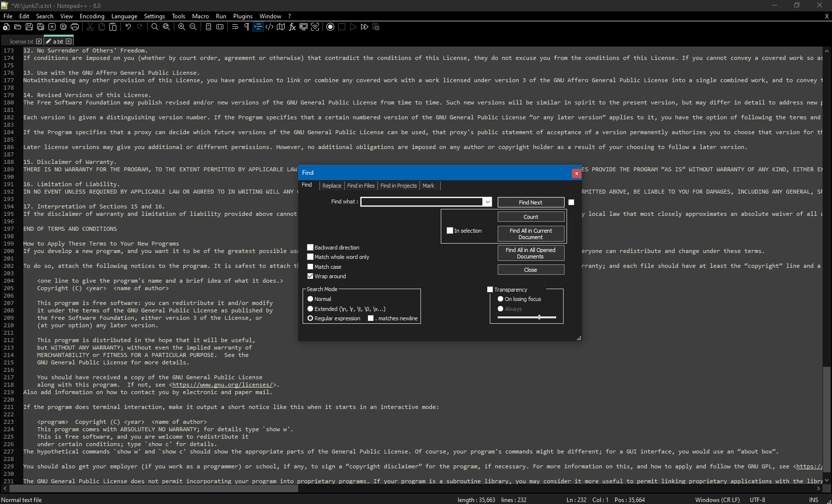This screenshot has height=504, width=832.
Task: Open the user-defined language icon
Action: point(269,27)
